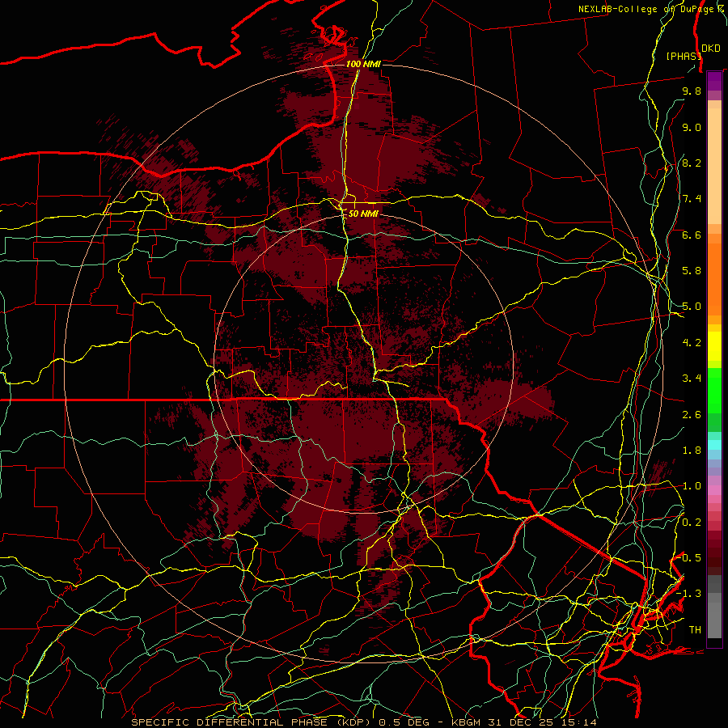This screenshot has width=728, height=728.
Task: Click the bright green segment of color bar
Action: click(x=714, y=391)
